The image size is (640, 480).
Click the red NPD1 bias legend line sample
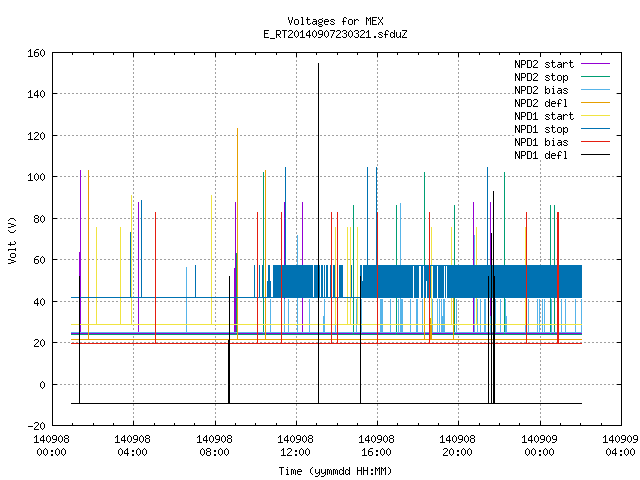[596, 142]
